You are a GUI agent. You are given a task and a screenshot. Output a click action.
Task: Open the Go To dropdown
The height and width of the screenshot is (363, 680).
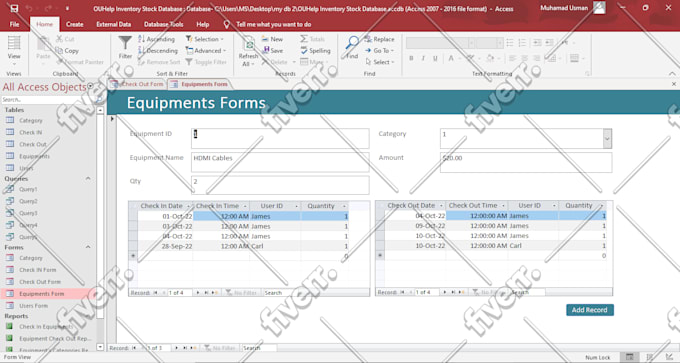click(379, 51)
